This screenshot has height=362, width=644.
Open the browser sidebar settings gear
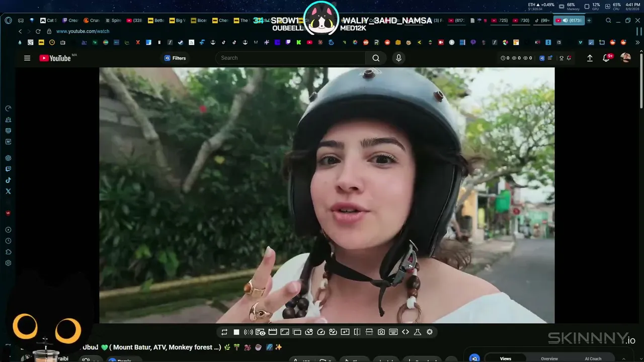(8, 263)
